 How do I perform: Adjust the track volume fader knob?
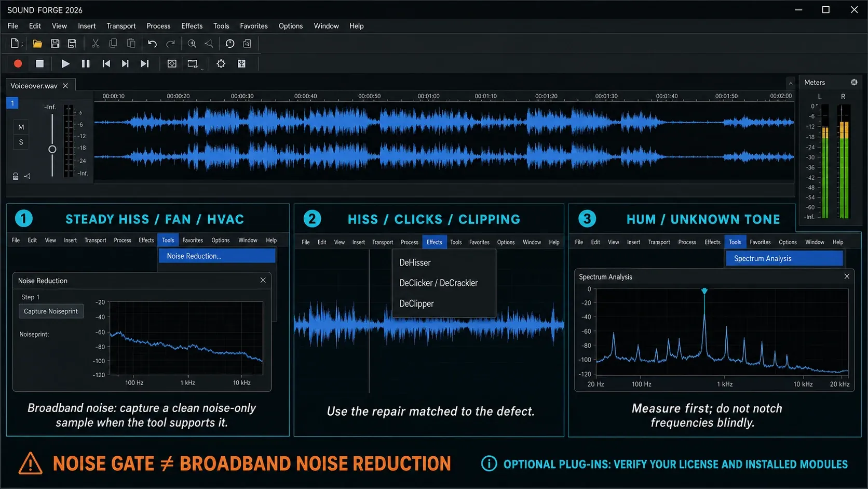coord(52,149)
